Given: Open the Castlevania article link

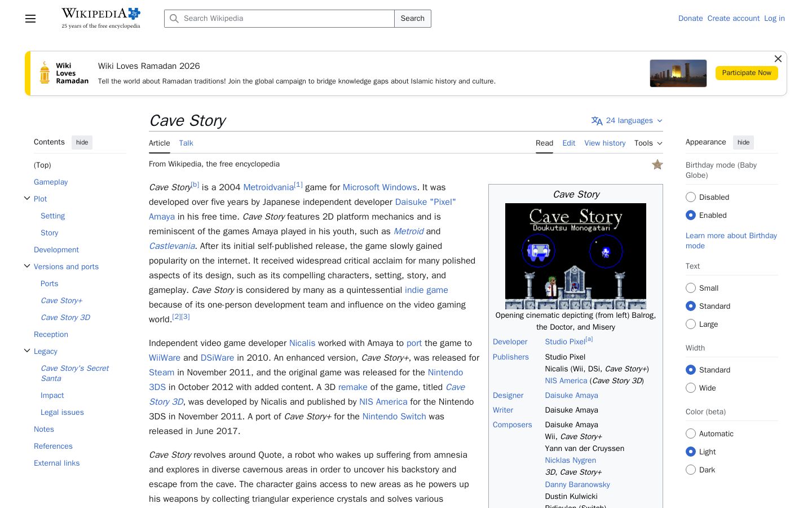Looking at the screenshot, I should (172, 246).
